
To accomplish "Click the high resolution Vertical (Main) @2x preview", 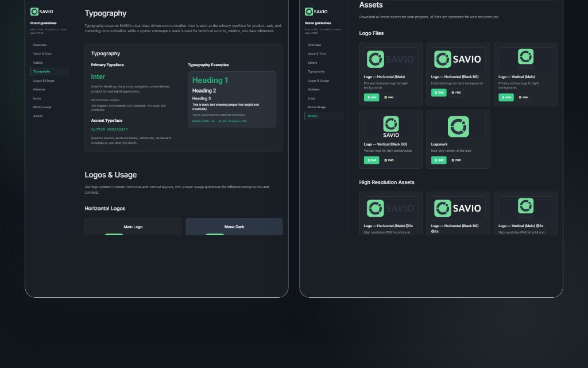I will 525,208.
